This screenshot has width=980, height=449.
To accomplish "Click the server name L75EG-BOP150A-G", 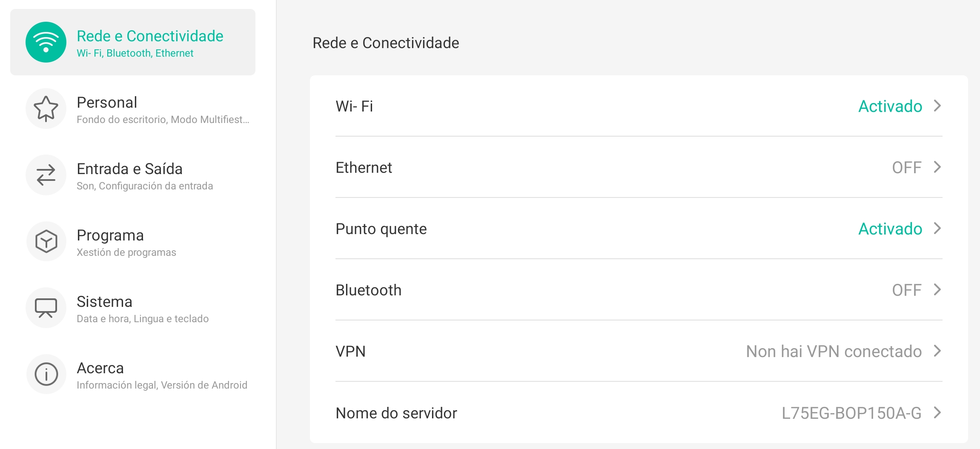I will coord(851,413).
